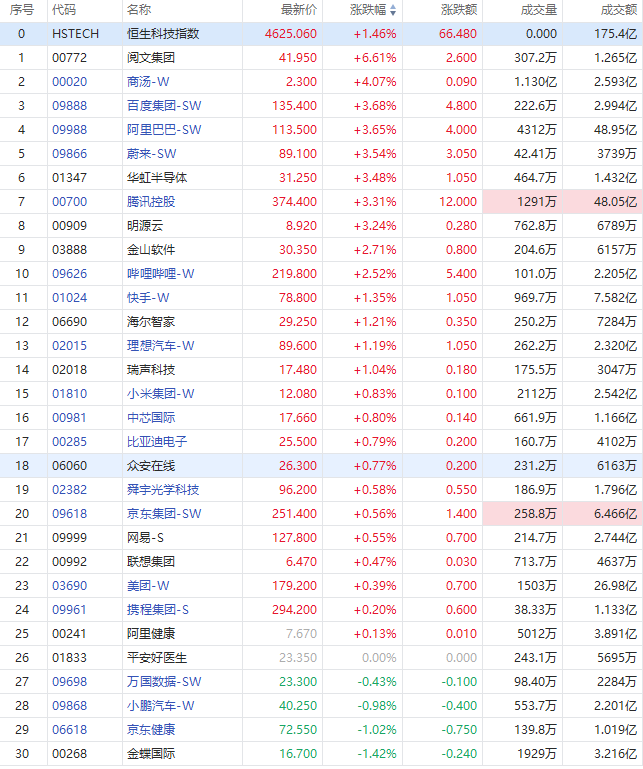Screen dimensions: 643x769
Task: Click index code HSTECH
Action: 76,34
